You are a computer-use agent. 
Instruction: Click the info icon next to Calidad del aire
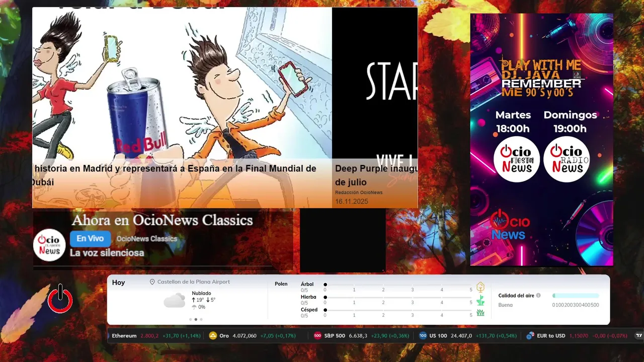[538, 296]
